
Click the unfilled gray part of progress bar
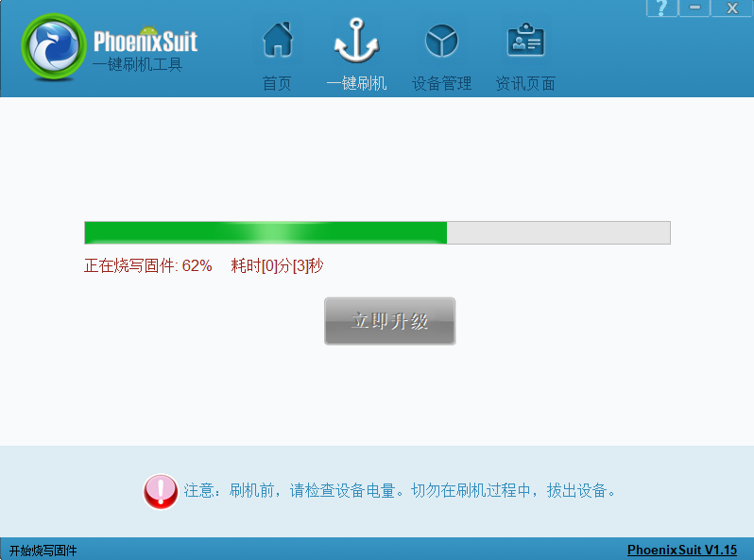(558, 232)
